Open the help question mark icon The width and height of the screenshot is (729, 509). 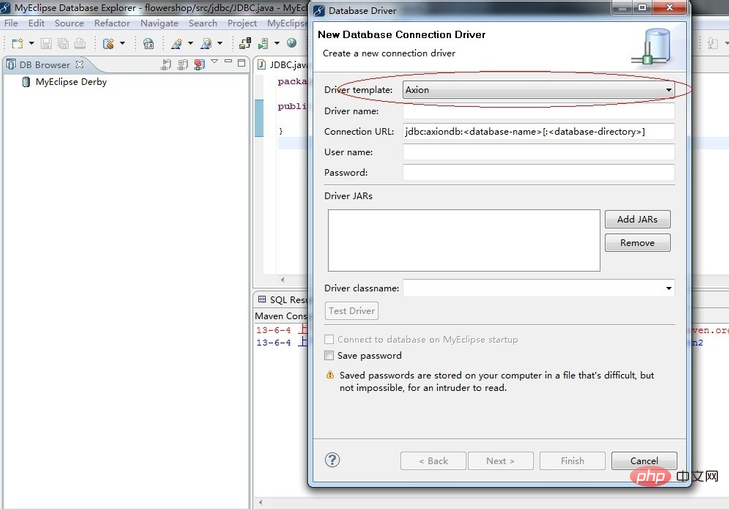tap(332, 460)
